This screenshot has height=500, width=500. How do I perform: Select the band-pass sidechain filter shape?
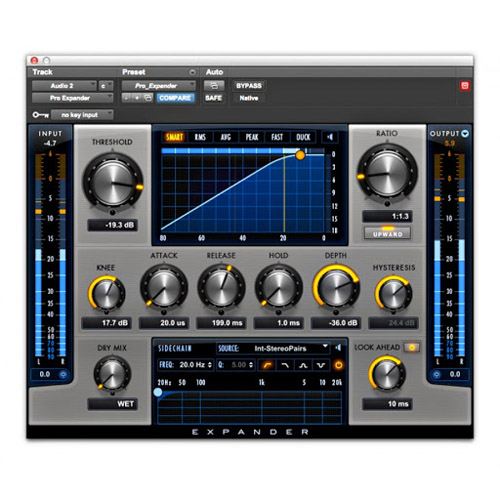[303, 365]
